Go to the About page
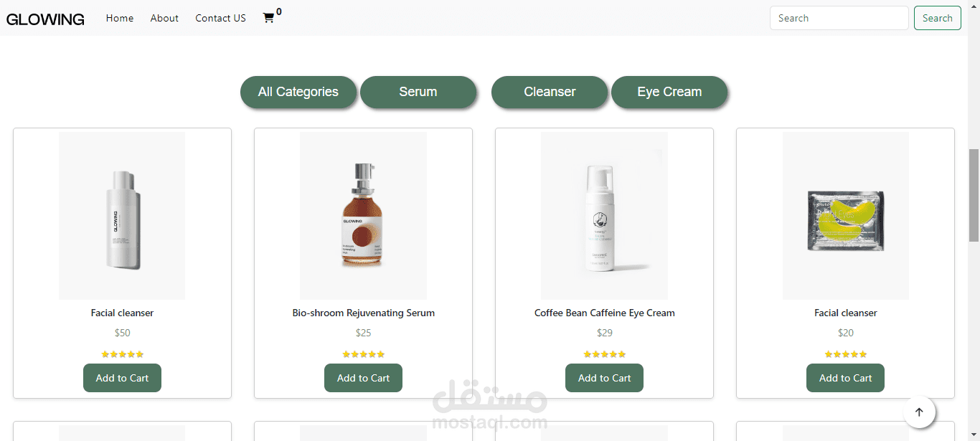This screenshot has height=441, width=980. click(x=164, y=18)
